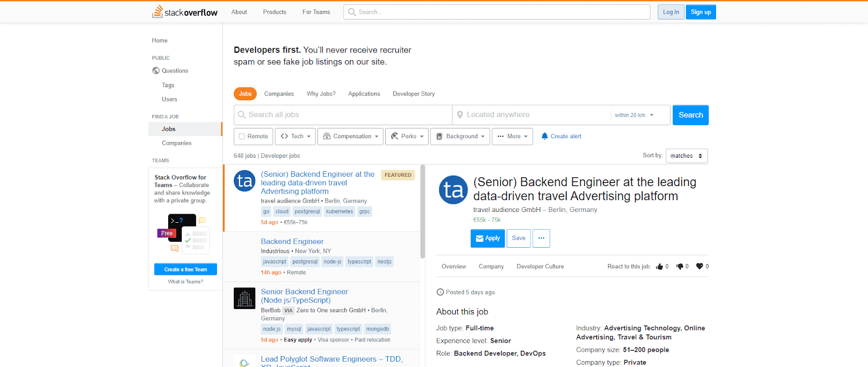Click the globe icon beside Questions
Viewport: 868px width, 367px height.
coord(156,70)
